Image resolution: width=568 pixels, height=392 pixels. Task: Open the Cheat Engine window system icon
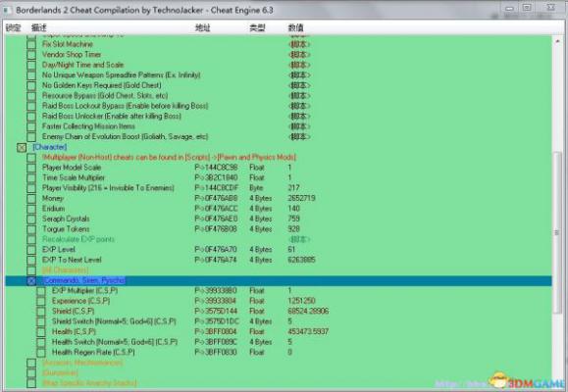coord(6,11)
